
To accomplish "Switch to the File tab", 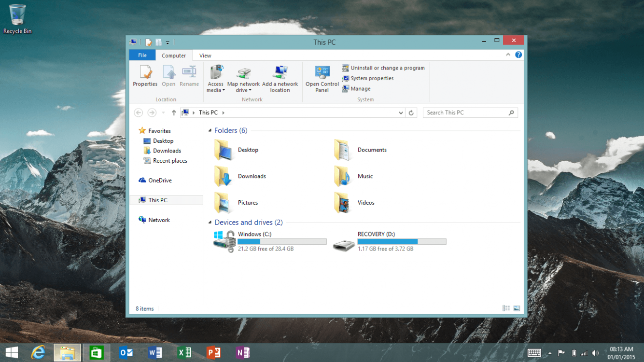I will pos(142,55).
